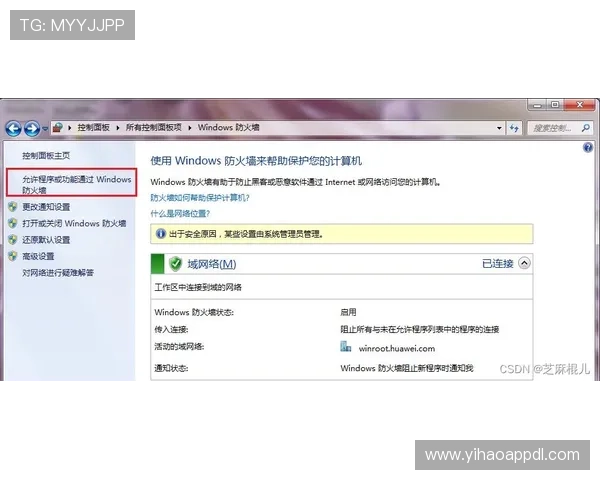Viewport: 600px width, 480px height.
Task: Click 阻止所有与未在允许程序列表中的程序的连接 value
Action: coord(419,330)
